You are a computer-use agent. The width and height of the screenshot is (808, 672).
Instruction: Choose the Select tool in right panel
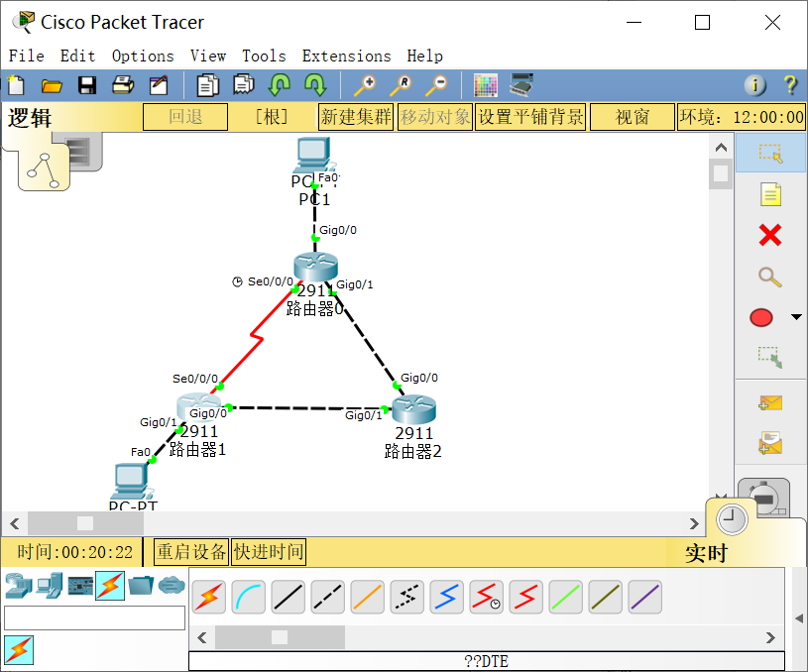point(770,153)
